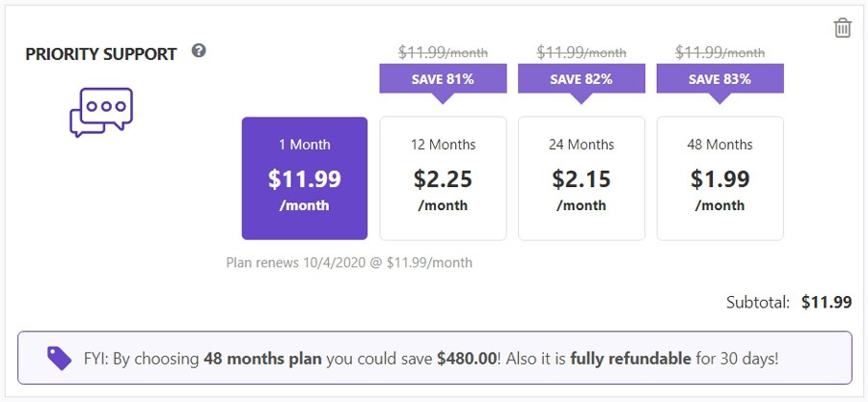
Task: Select the 48 Months plan card
Action: point(720,178)
